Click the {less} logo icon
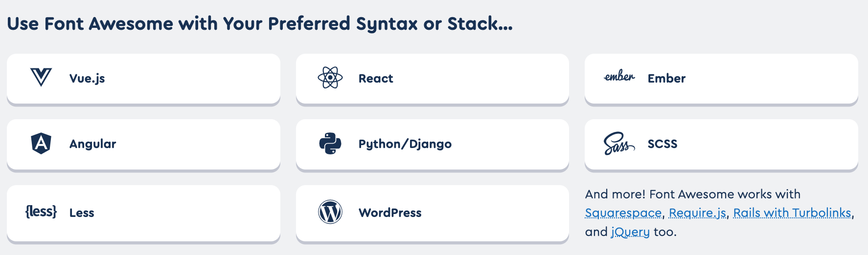This screenshot has width=868, height=255. pos(41,212)
